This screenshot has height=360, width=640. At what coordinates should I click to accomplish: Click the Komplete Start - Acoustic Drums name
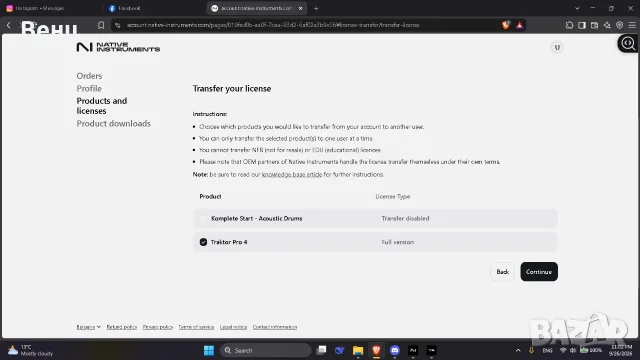click(256, 218)
